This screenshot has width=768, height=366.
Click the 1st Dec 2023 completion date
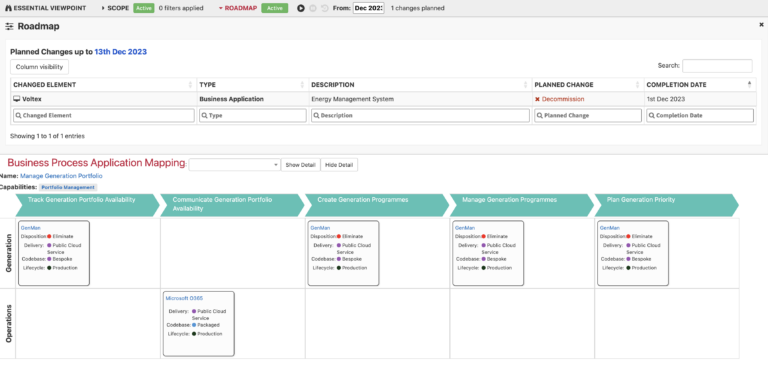coord(667,99)
